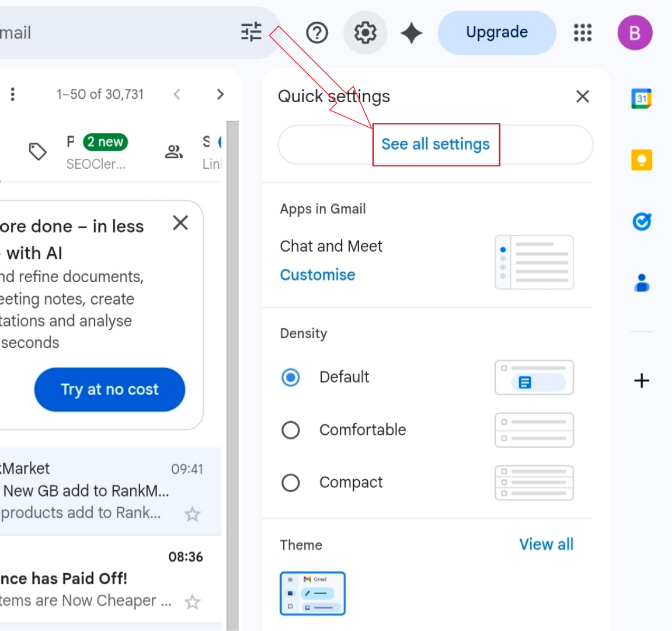Screen dimensions: 672x631
Task: Select the Default density option
Action: tap(291, 377)
